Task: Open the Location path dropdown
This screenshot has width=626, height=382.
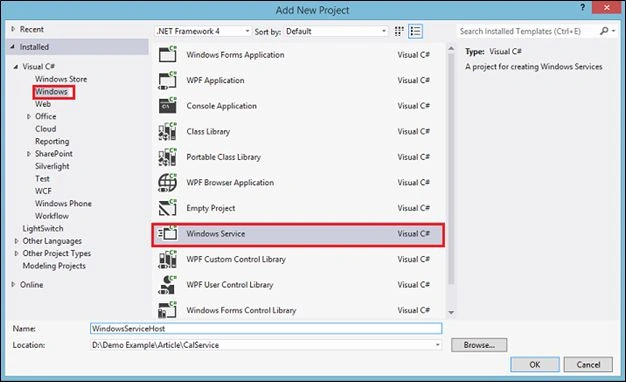Action: (x=438, y=345)
